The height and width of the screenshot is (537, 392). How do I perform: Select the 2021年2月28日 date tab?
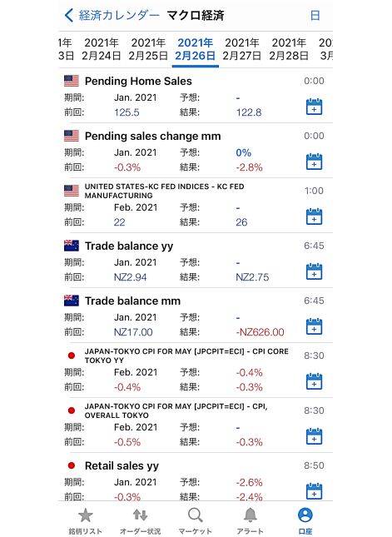289,49
